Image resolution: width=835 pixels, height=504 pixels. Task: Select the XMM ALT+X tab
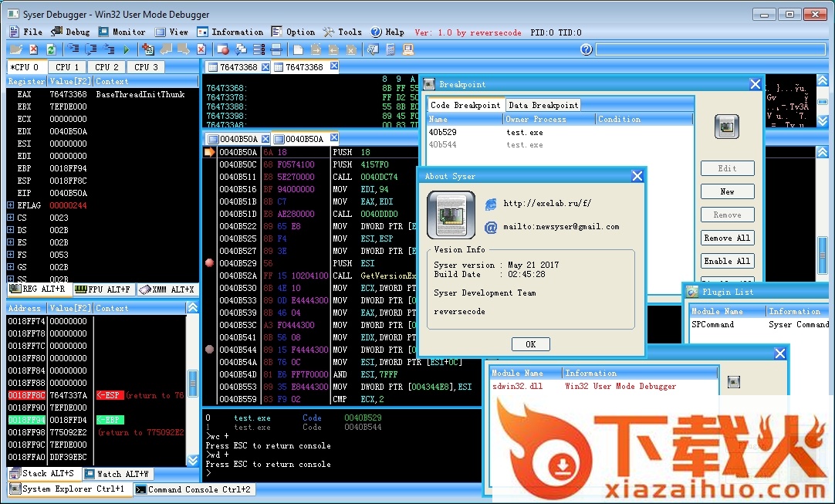pos(167,289)
